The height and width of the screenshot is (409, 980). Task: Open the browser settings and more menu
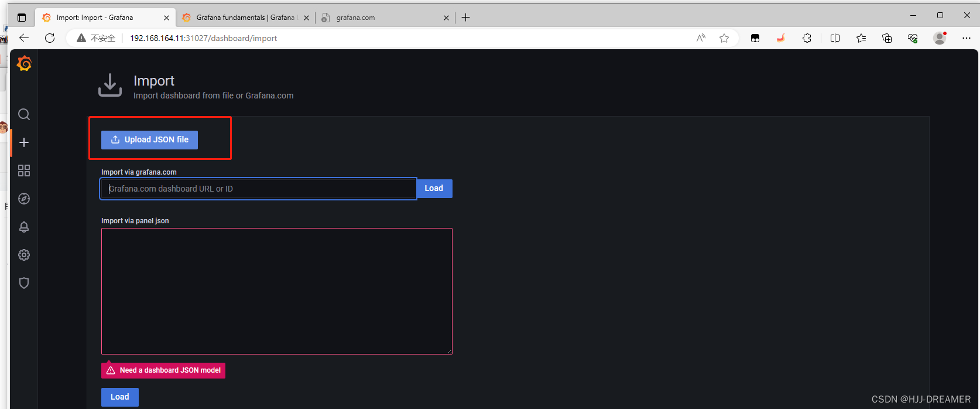[x=966, y=38]
